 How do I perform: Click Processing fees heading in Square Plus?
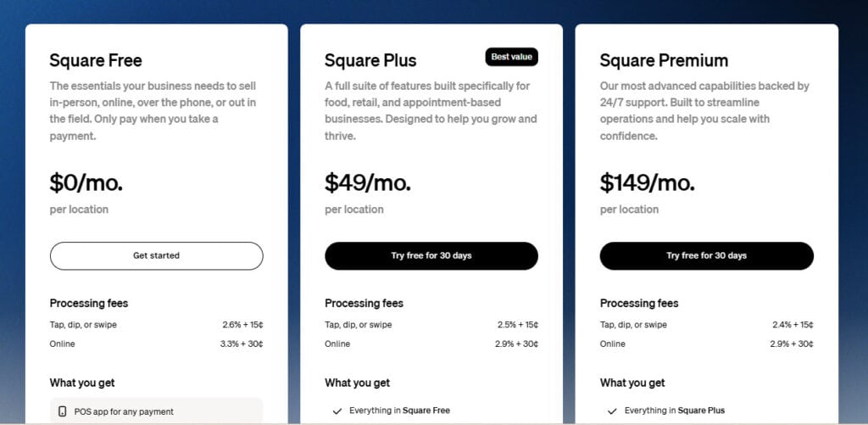point(364,303)
